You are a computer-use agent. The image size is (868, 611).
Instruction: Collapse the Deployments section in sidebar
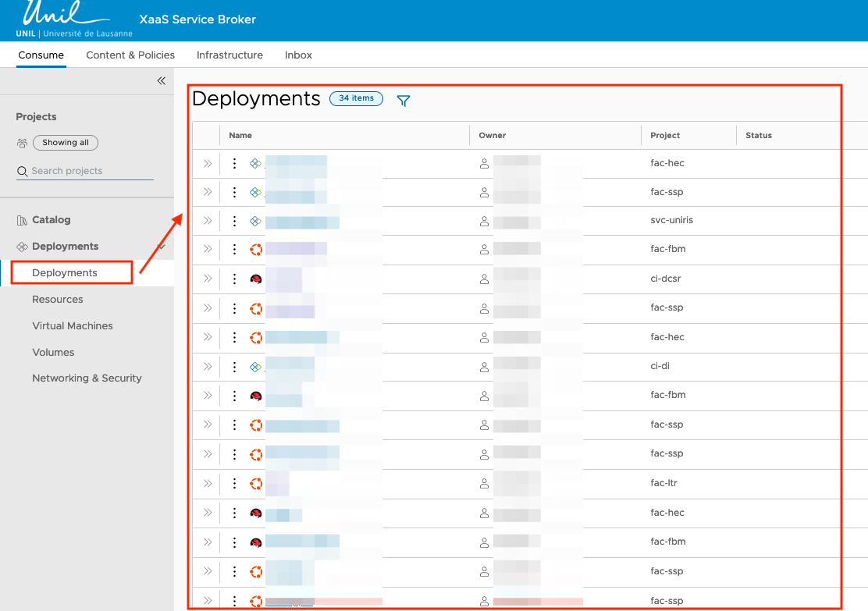162,247
